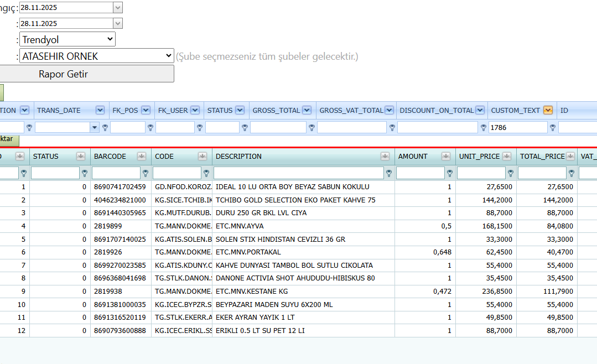Viewport: 597px width, 364px height.
Task: Click the FK_POS filter funnel icon
Action: coord(150,128)
